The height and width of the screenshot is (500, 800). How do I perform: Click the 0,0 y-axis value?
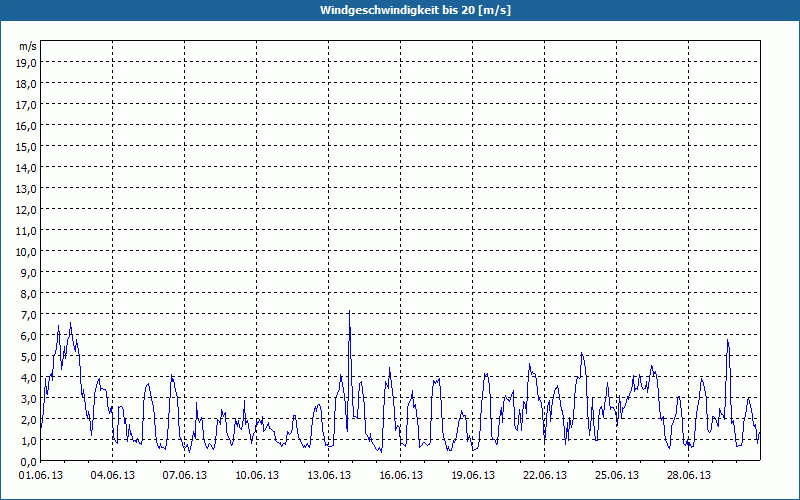[x=29, y=462]
